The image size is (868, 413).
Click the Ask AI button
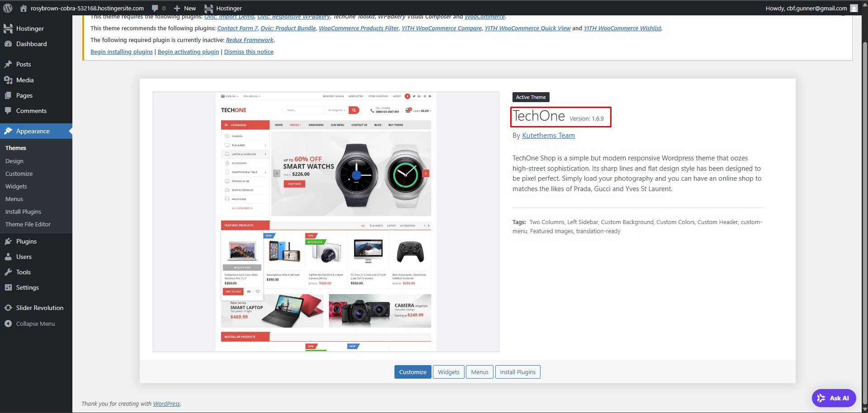834,398
